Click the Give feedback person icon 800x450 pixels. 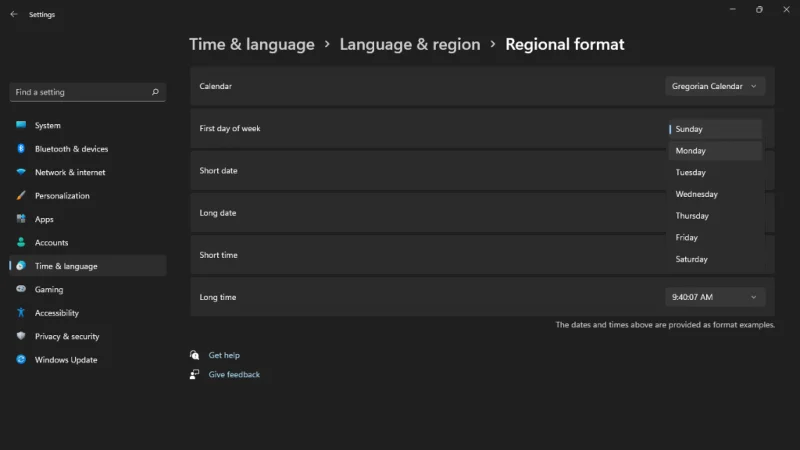pyautogui.click(x=194, y=374)
